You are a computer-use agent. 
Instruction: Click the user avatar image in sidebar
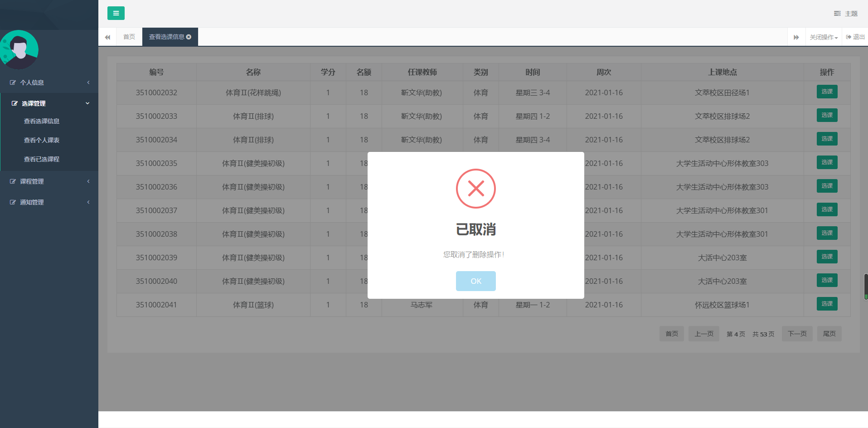19,49
